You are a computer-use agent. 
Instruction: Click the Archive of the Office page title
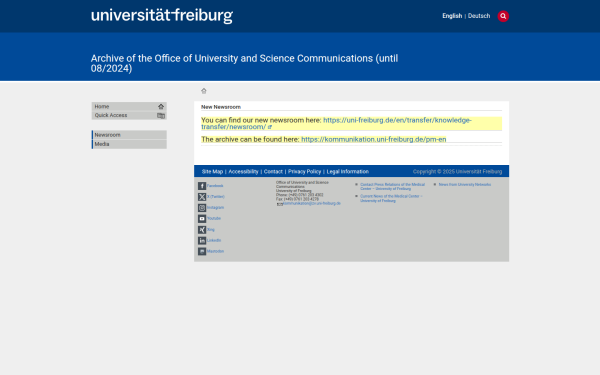coord(244,63)
